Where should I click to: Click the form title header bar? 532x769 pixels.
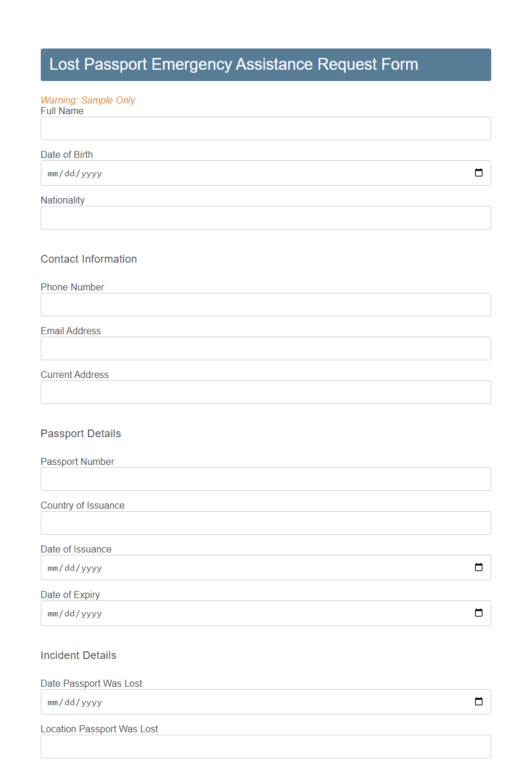click(x=265, y=64)
